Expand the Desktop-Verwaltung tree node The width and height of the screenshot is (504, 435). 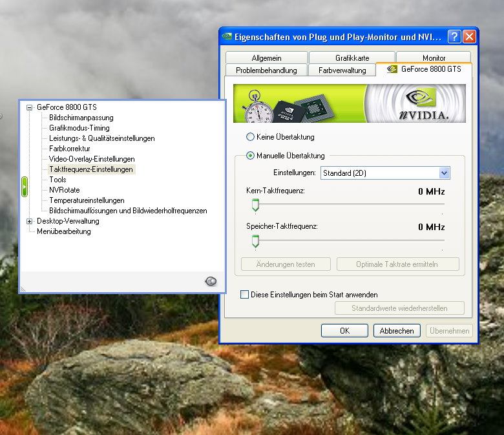pos(29,221)
